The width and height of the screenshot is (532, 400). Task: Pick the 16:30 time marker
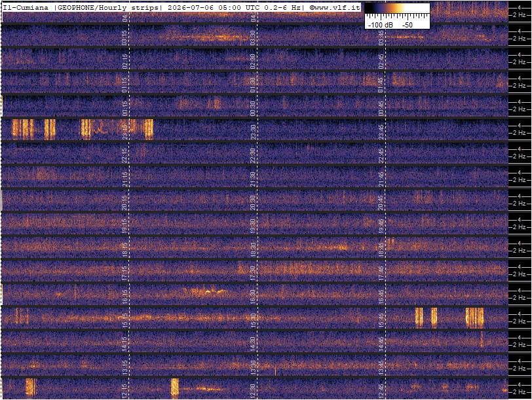tap(253, 297)
